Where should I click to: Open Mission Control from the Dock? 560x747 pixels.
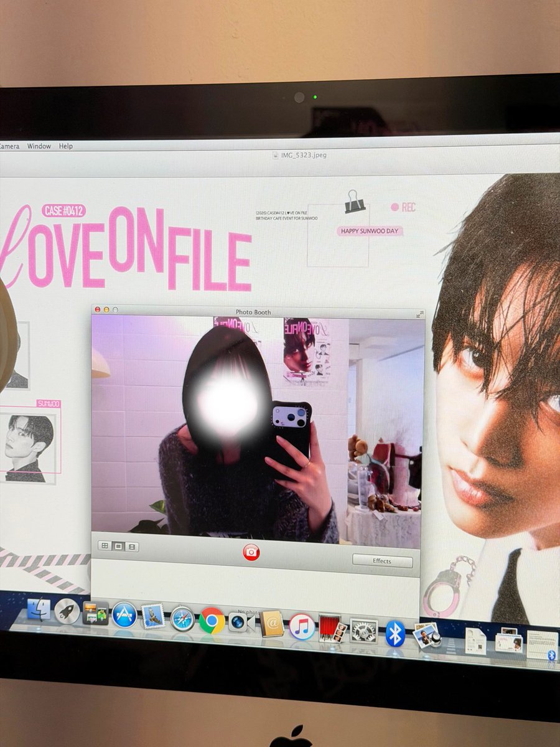[x=95, y=613]
